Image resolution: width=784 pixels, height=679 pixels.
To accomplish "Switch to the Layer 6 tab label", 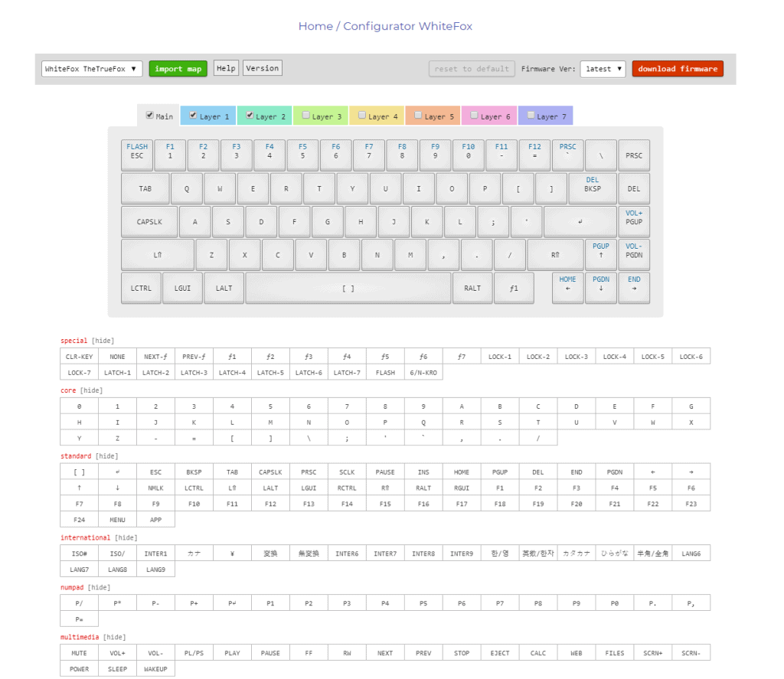I will click(495, 116).
